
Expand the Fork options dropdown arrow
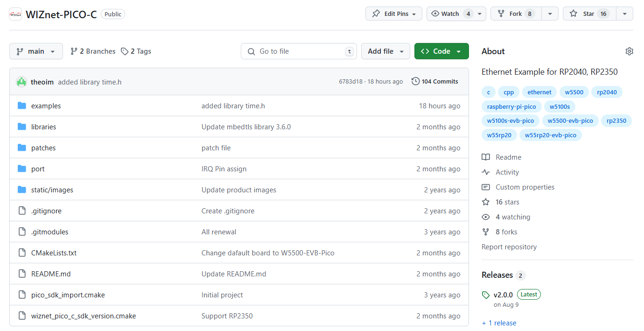coord(550,14)
